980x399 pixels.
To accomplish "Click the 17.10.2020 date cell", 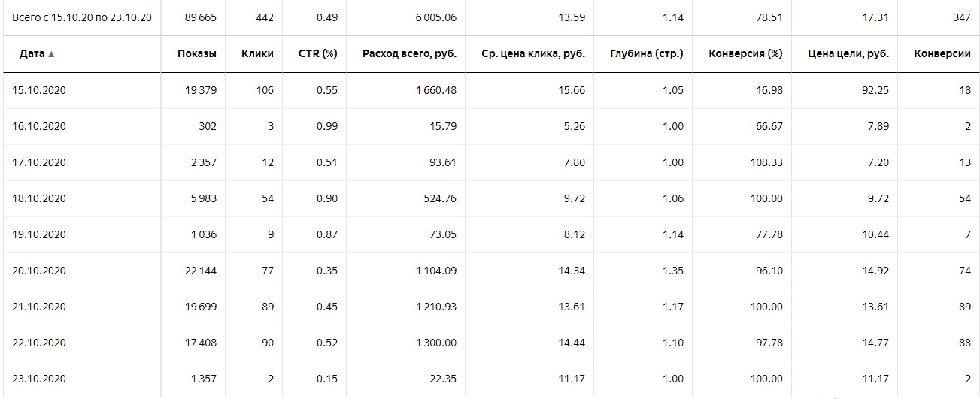I will pos(39,162).
